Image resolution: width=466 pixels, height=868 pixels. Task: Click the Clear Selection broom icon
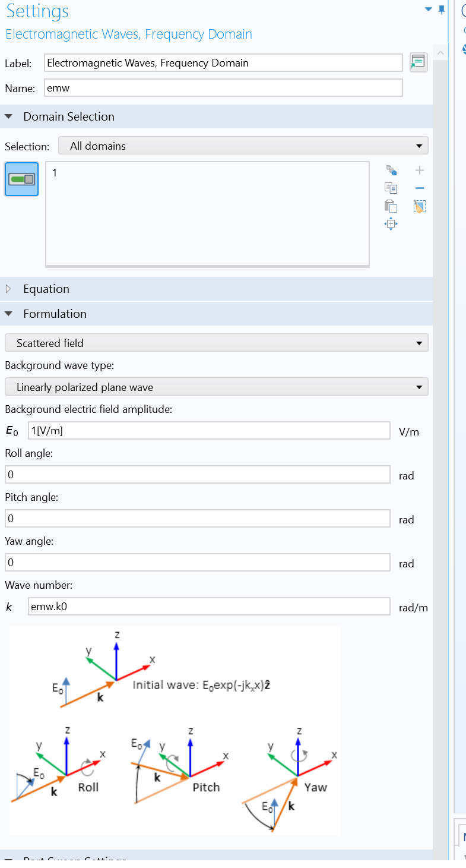(x=420, y=206)
